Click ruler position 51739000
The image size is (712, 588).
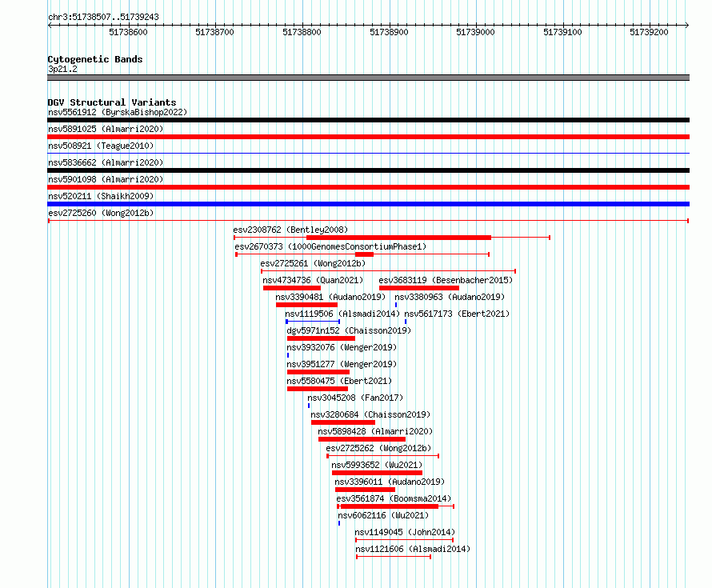475,32
